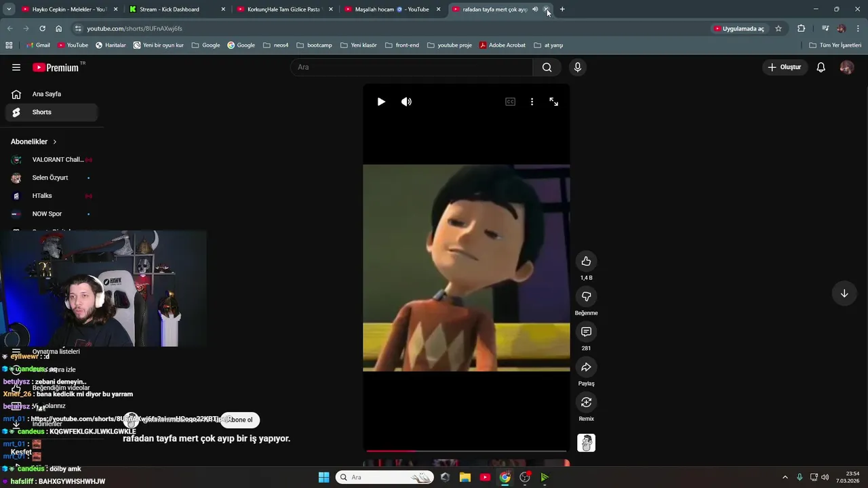Screen dimensions: 868x488
Task: Go to the browser home page
Action: click(x=58, y=28)
